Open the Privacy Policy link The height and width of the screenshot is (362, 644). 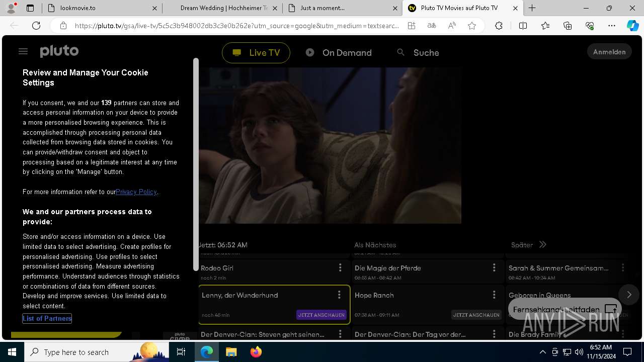(x=136, y=192)
